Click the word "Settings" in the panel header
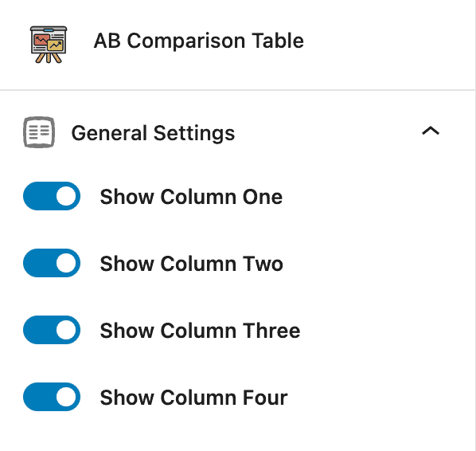Image resolution: width=476 pixels, height=451 pixels. 194,133
